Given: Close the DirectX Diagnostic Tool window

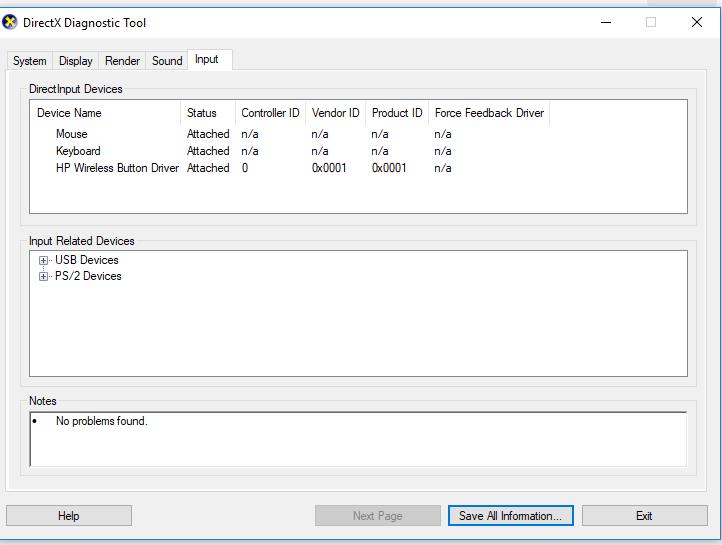Looking at the screenshot, I should pos(697,22).
